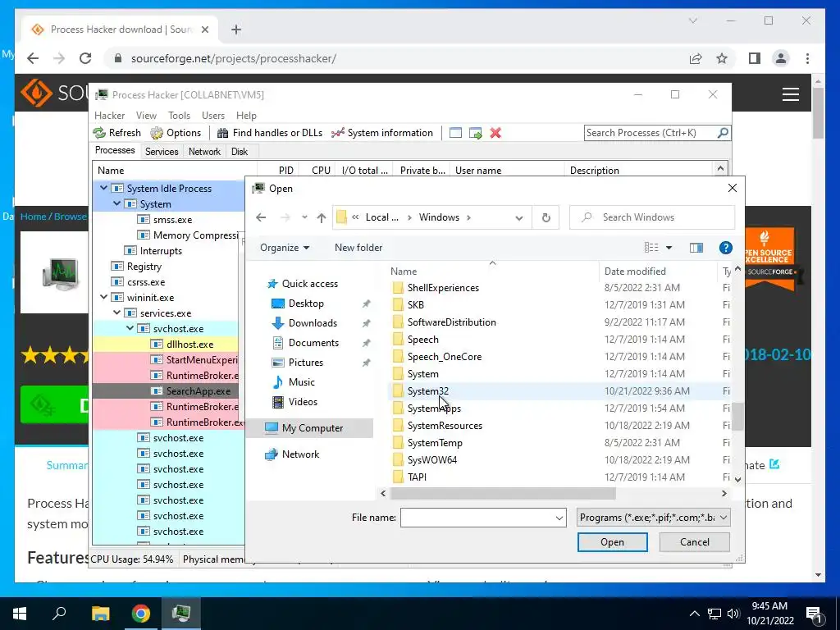Open Desktop in navigation pane
Viewport: 840px width, 630px height.
[x=306, y=304]
